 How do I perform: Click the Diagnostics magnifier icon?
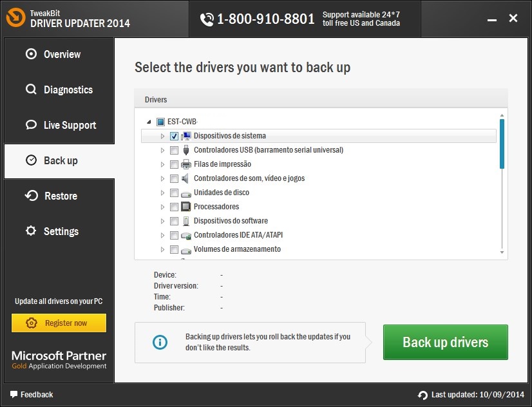point(31,90)
